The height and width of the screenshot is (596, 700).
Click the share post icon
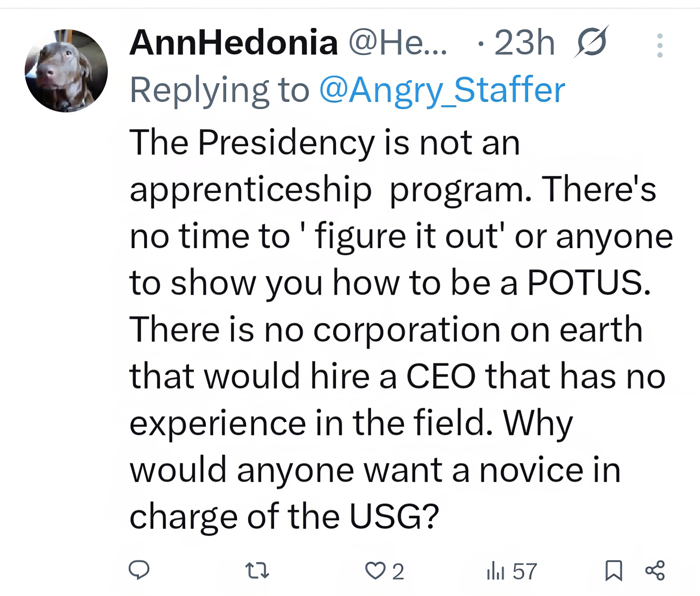(655, 570)
